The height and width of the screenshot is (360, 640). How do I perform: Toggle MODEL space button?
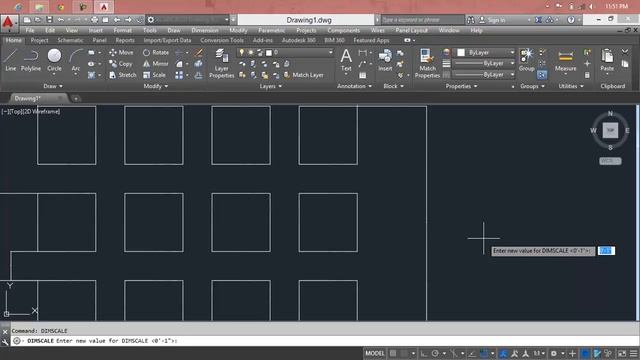click(x=375, y=353)
